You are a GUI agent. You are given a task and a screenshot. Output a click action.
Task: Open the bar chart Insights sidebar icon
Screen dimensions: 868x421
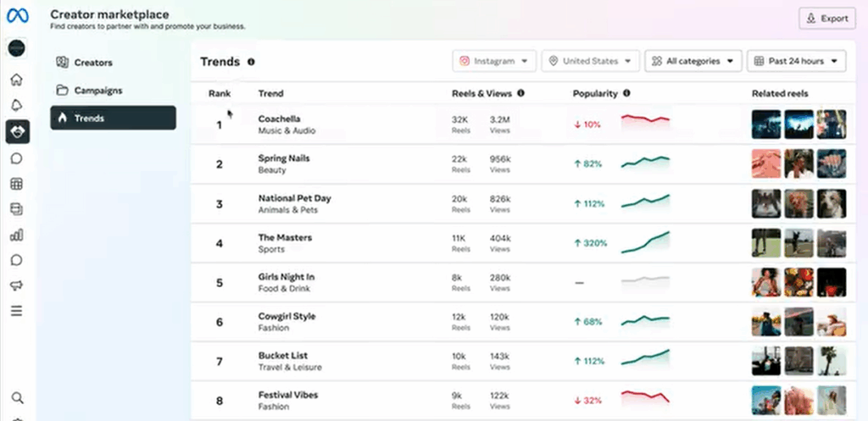16,235
